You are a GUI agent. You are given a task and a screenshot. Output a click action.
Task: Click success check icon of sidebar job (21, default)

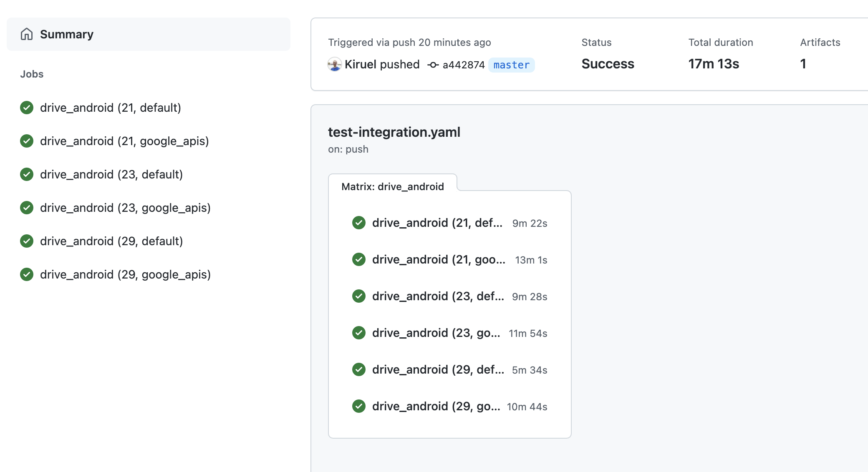click(x=27, y=108)
